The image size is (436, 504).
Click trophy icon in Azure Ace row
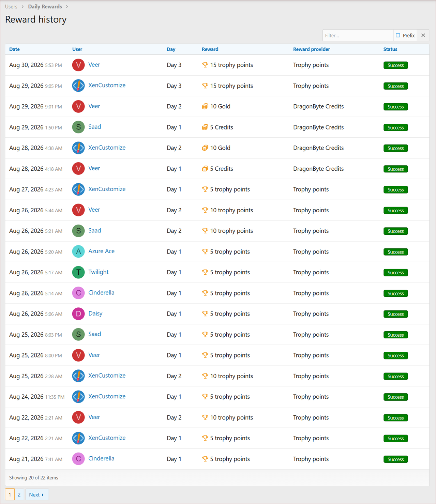pyautogui.click(x=205, y=251)
